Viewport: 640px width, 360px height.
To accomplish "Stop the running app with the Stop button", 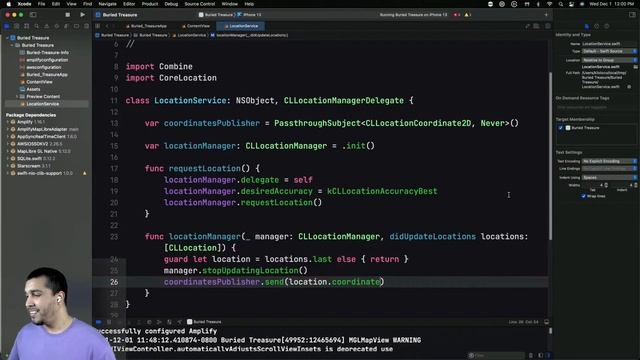I will [67, 15].
